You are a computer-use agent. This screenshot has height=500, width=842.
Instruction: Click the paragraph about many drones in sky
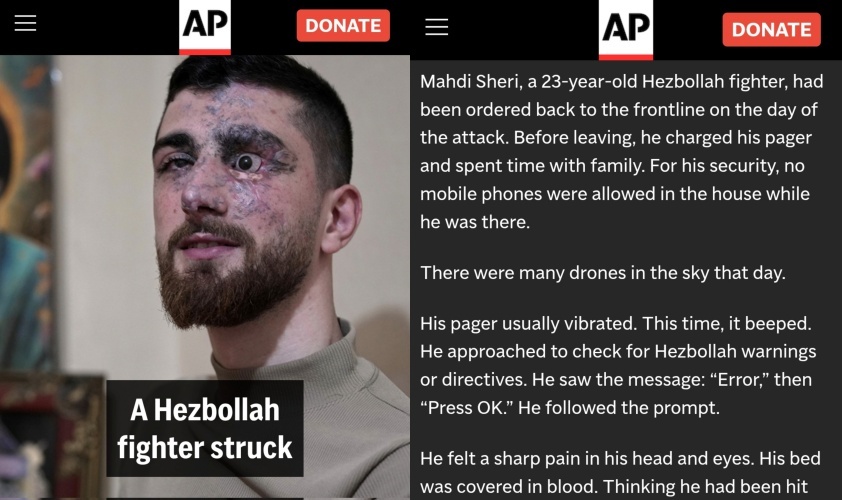coord(603,273)
